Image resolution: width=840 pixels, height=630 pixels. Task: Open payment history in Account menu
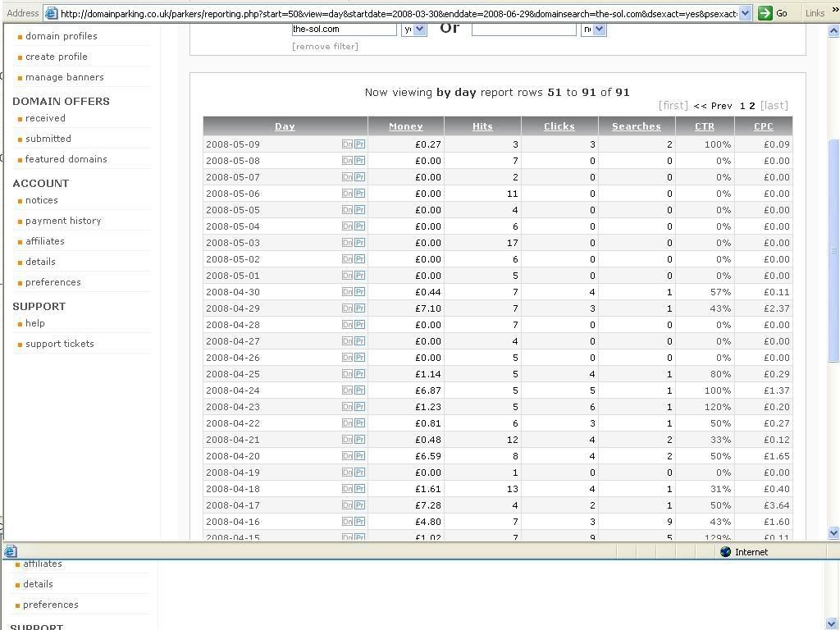pyautogui.click(x=63, y=221)
